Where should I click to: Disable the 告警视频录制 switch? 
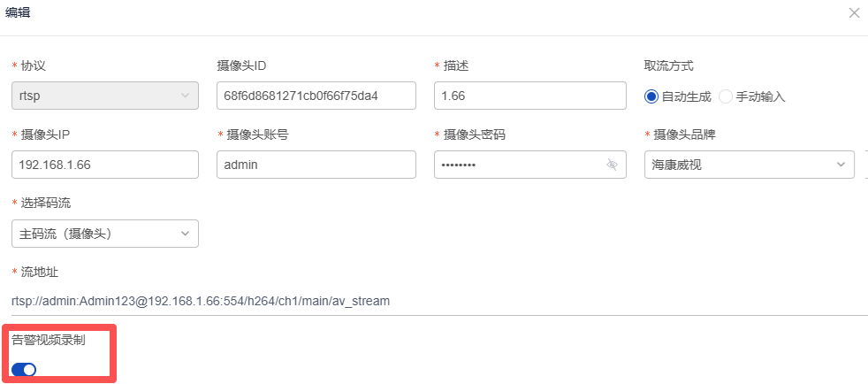coord(24,369)
